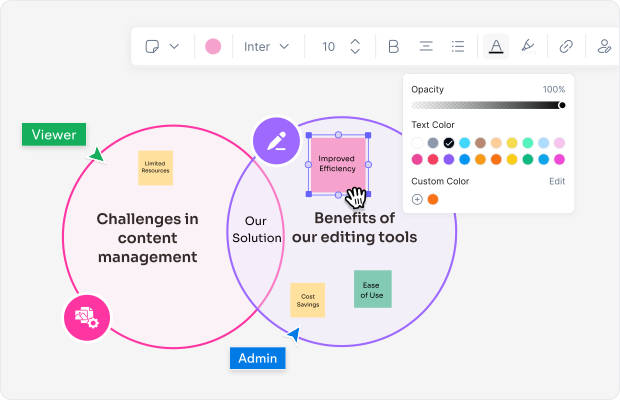Click the pink fill color swatch in toolbar
Viewport: 620px width, 400px height.
(213, 46)
